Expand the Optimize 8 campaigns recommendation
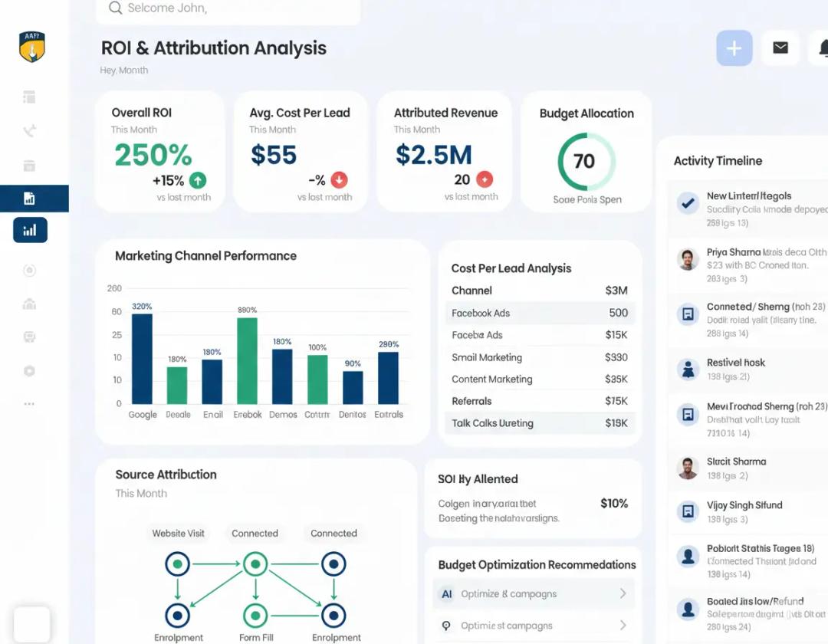Image resolution: width=828 pixels, height=644 pixels. [x=534, y=593]
